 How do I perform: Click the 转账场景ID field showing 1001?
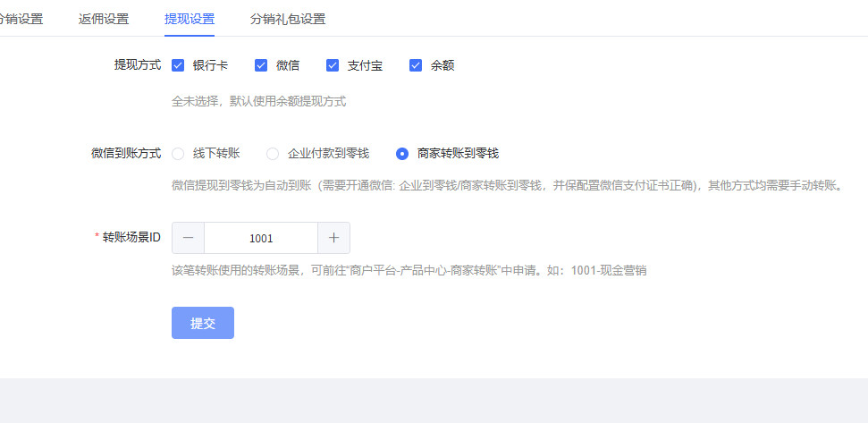[x=261, y=238]
